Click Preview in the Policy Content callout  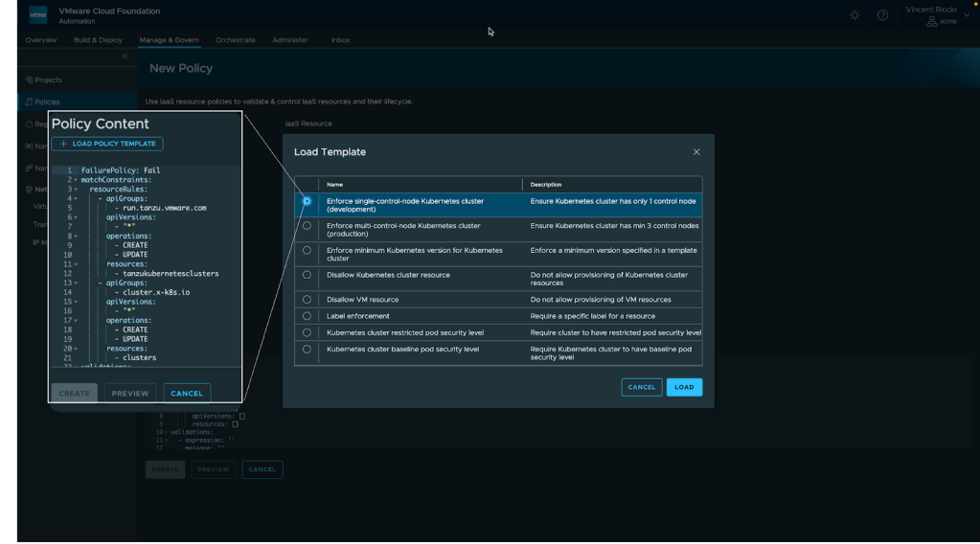click(x=130, y=394)
